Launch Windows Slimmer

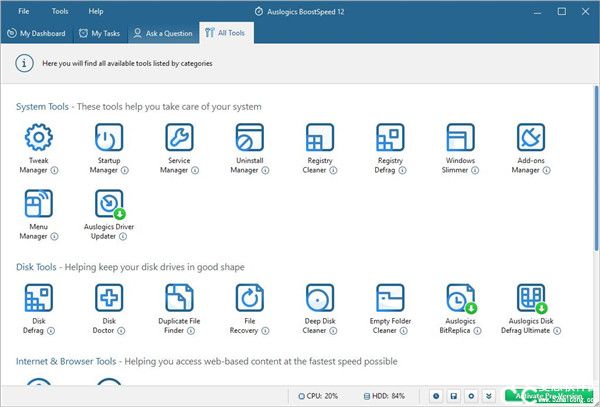pos(460,138)
